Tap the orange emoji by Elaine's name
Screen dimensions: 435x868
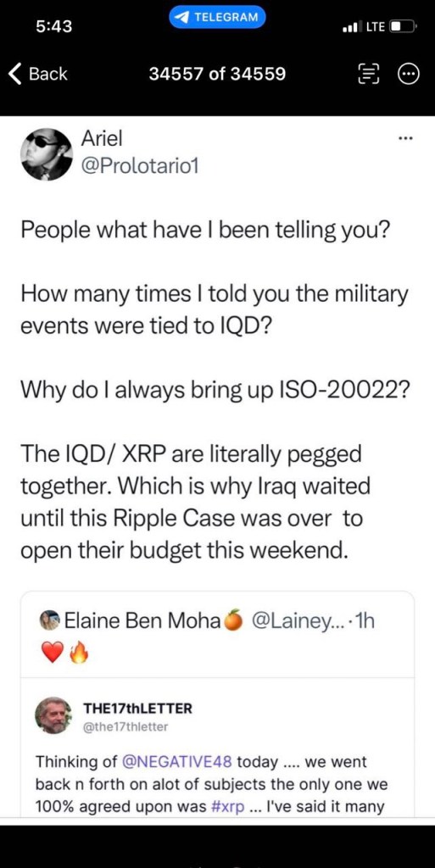click(x=233, y=621)
